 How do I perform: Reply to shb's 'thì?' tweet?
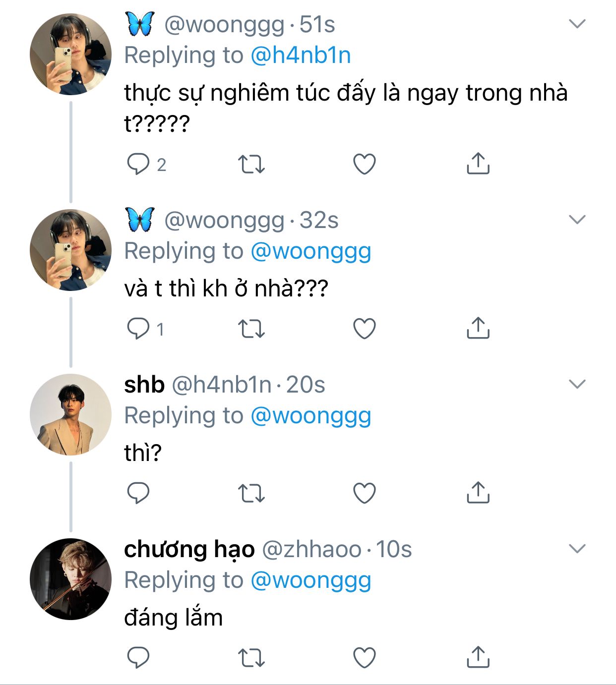138,493
